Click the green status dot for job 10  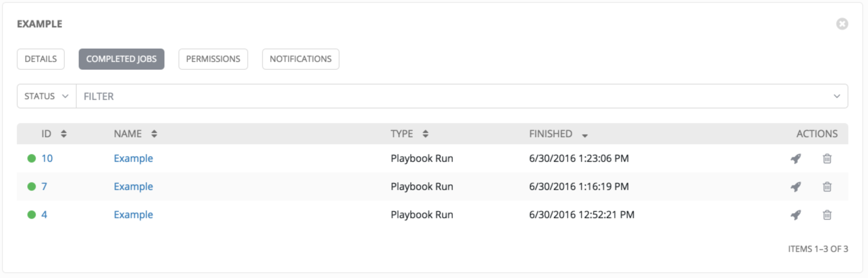pos(32,158)
